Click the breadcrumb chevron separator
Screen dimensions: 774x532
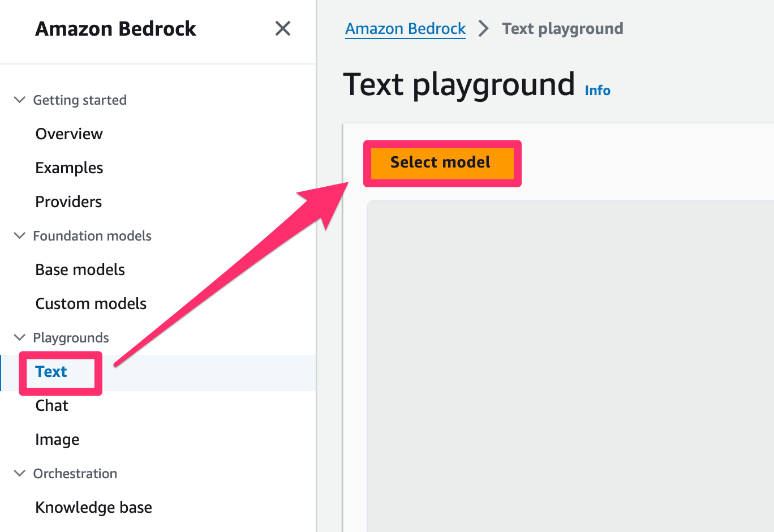483,28
